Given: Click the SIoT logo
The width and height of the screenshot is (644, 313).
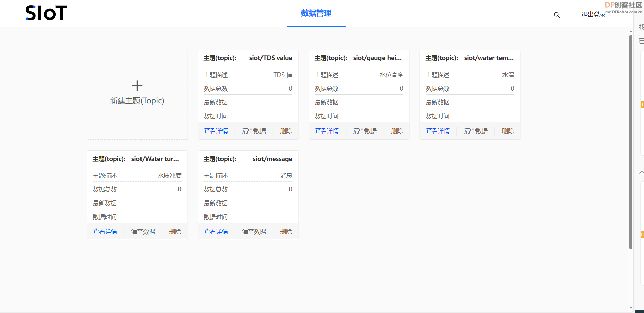Looking at the screenshot, I should point(46,13).
